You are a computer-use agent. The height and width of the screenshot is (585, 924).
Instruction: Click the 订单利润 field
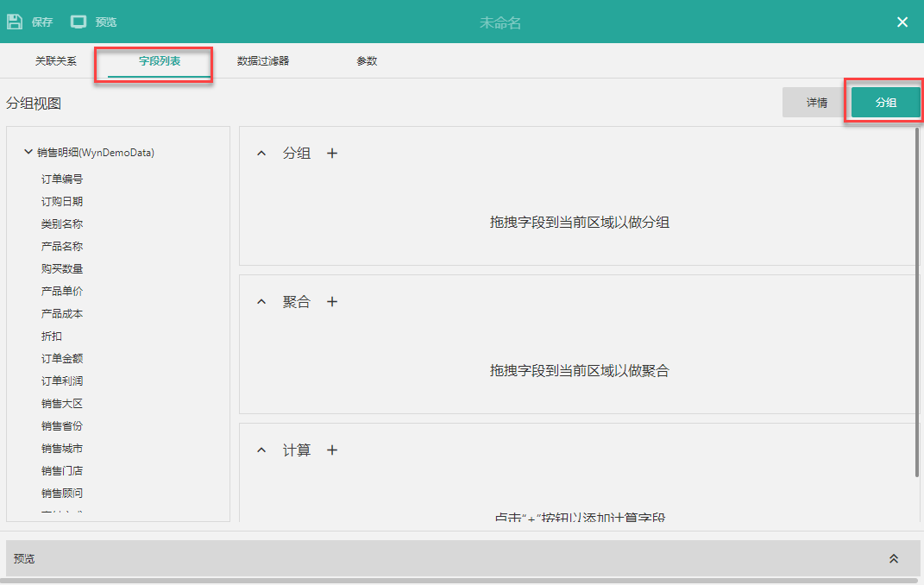[62, 381]
